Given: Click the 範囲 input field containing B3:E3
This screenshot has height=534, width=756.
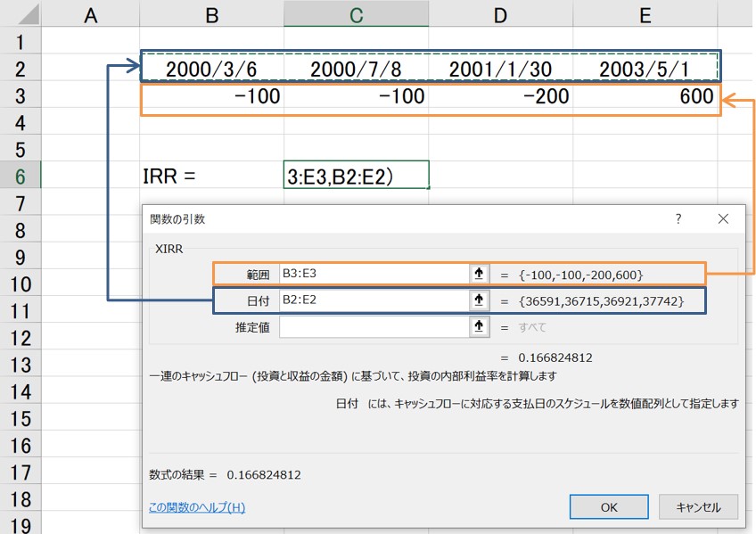Looking at the screenshot, I should pyautogui.click(x=374, y=274).
